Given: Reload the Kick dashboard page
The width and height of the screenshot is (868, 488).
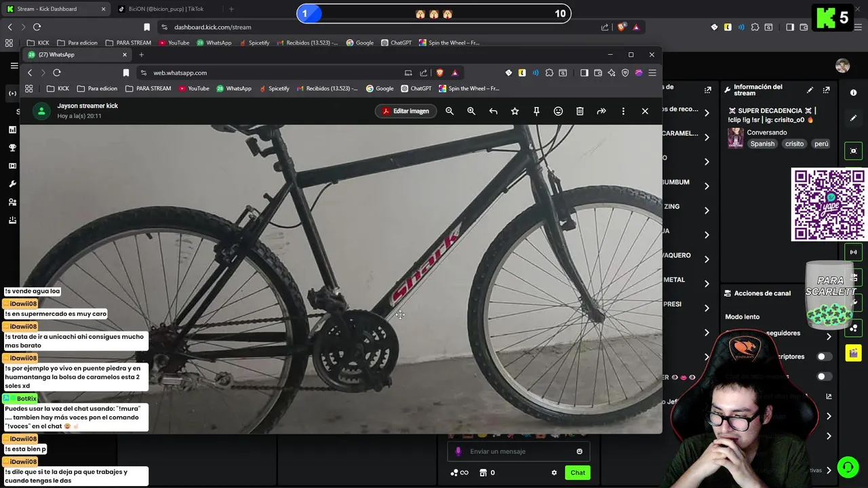Looking at the screenshot, I should click(37, 27).
